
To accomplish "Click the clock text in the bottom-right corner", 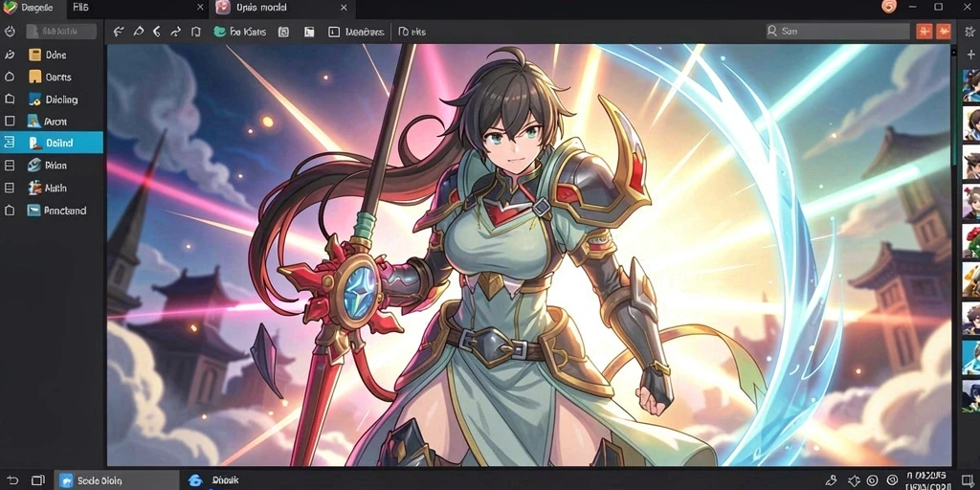I will (926, 480).
